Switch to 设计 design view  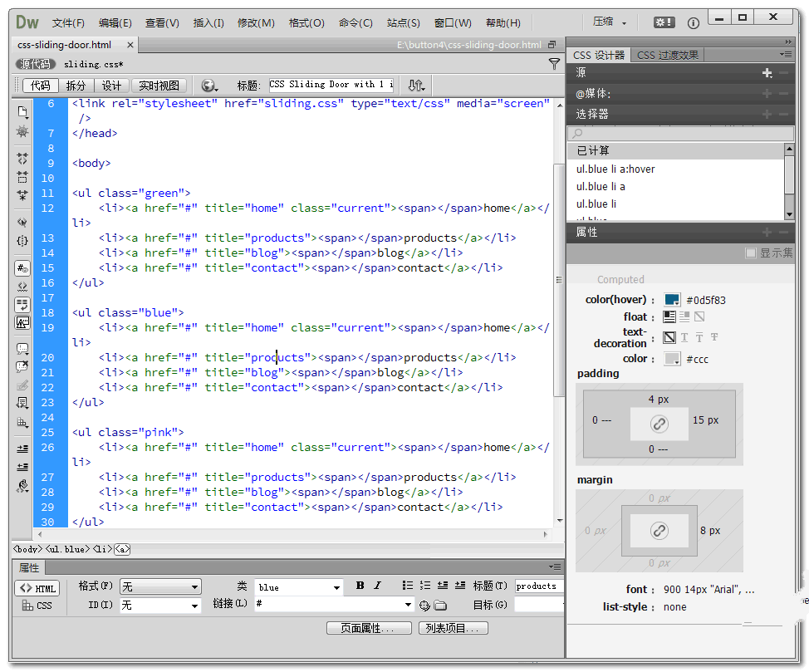pyautogui.click(x=111, y=86)
